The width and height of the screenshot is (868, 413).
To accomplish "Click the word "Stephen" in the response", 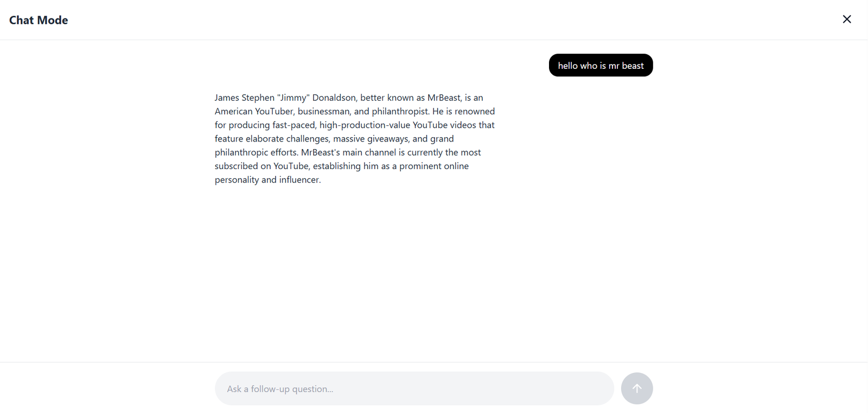I will (x=258, y=98).
